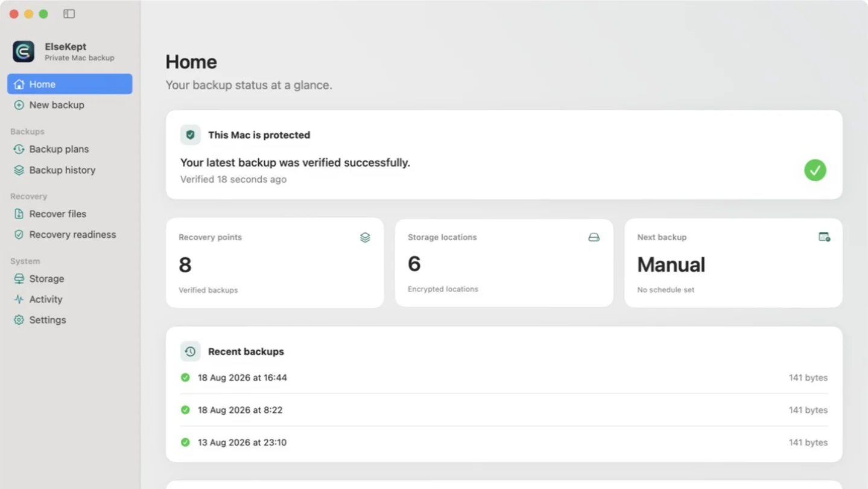Screen dimensions: 868x489
Task: Click the Encrypted locations caption
Action: [x=443, y=289]
